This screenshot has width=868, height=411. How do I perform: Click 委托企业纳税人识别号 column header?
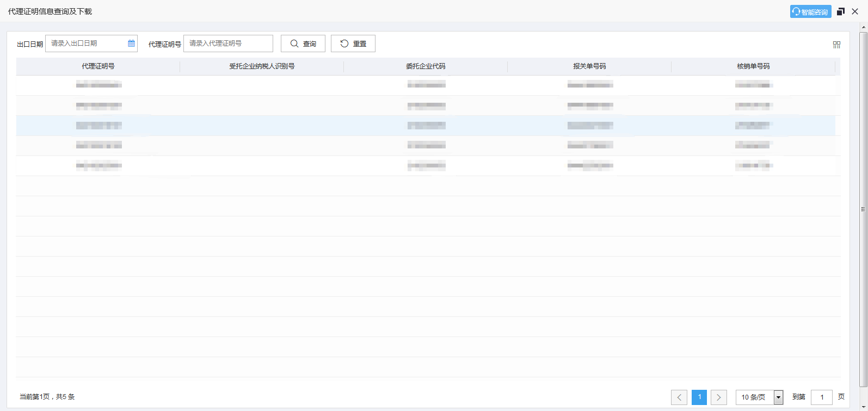coord(262,66)
